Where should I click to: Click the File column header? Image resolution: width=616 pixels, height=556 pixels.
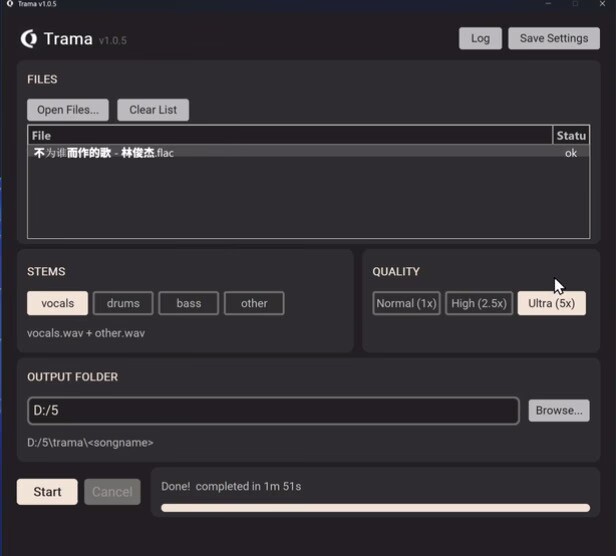(x=290, y=136)
